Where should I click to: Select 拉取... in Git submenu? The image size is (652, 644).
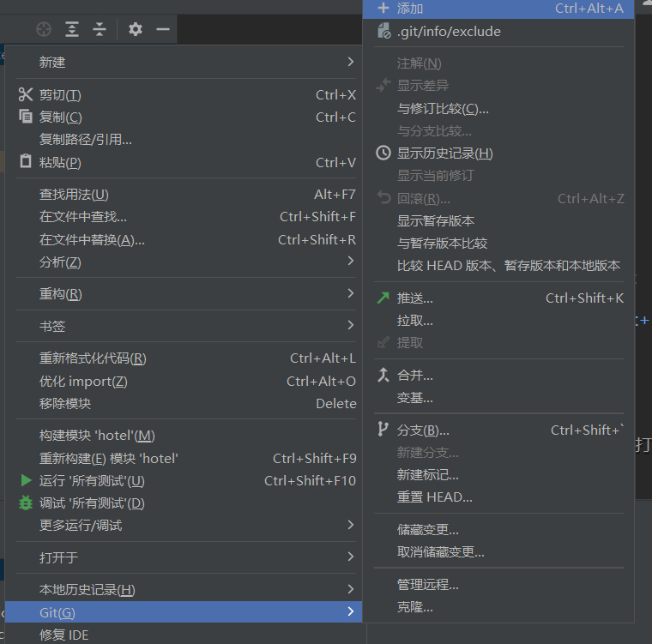tap(498, 321)
